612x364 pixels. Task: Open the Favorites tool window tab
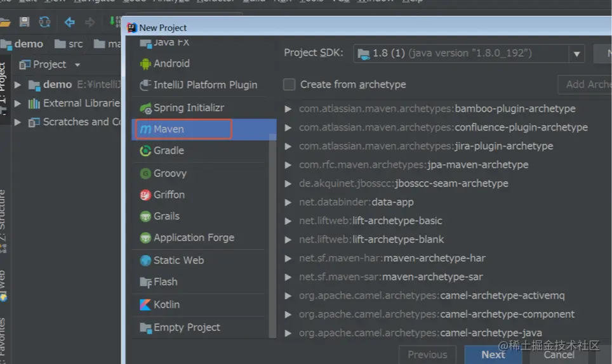coord(3,339)
